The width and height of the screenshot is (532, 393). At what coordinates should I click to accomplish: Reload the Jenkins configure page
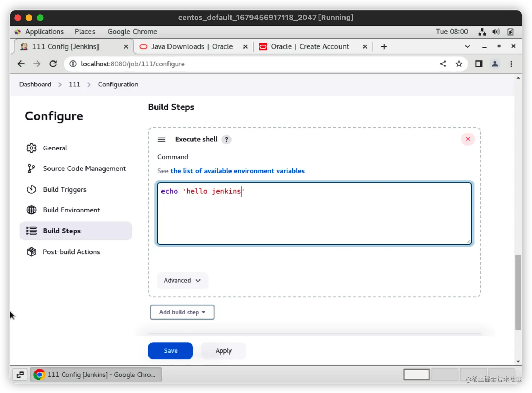tap(53, 64)
